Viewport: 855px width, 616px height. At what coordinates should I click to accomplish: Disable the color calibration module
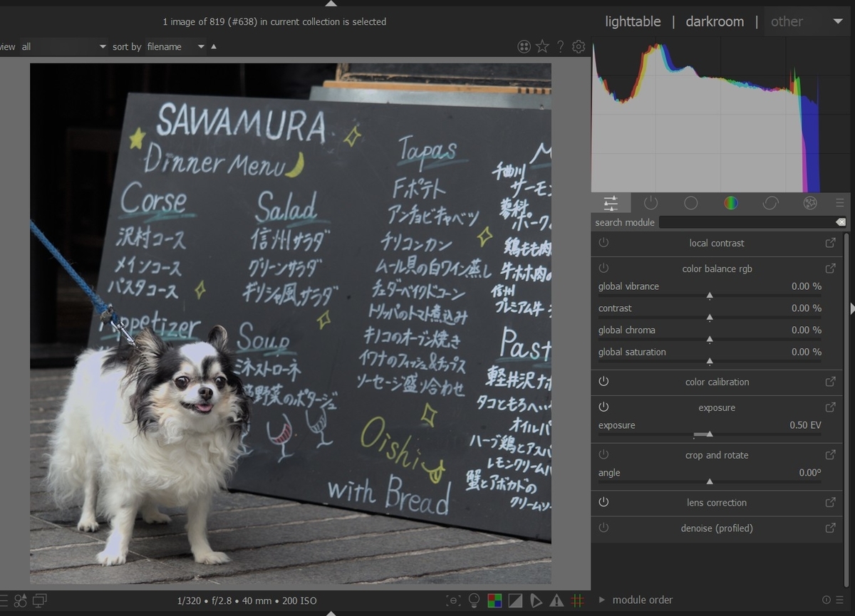pos(603,382)
